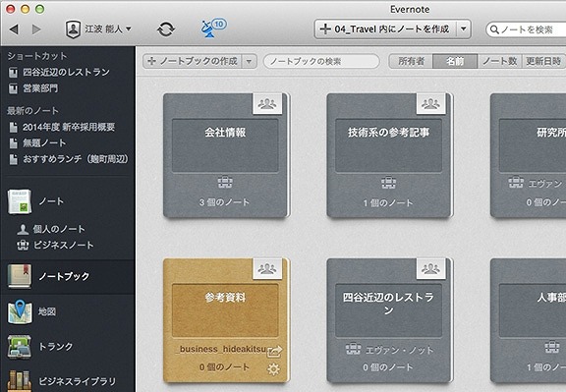Click the 1 個のノート count on 技術系の参考記事
566x392 pixels.
(388, 203)
